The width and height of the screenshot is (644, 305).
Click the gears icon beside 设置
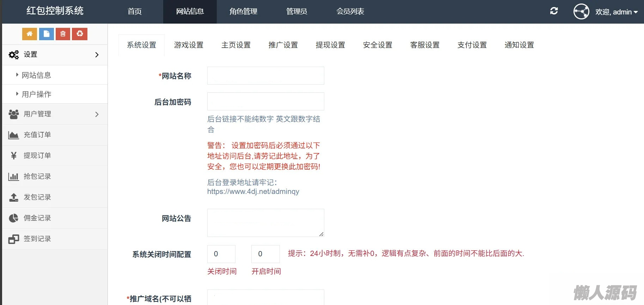coord(14,55)
